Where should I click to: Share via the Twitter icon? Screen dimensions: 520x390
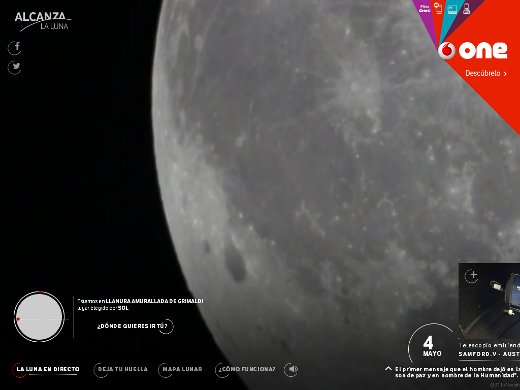coord(15,67)
